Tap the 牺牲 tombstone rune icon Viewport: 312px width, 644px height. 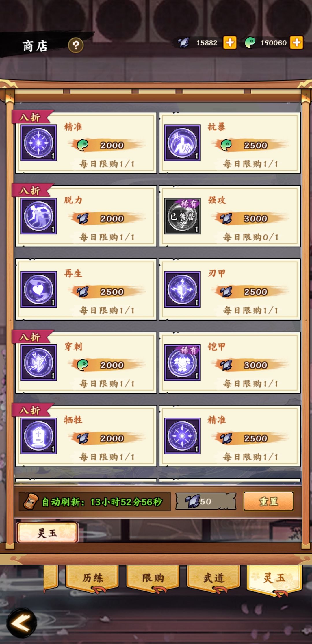click(x=39, y=436)
